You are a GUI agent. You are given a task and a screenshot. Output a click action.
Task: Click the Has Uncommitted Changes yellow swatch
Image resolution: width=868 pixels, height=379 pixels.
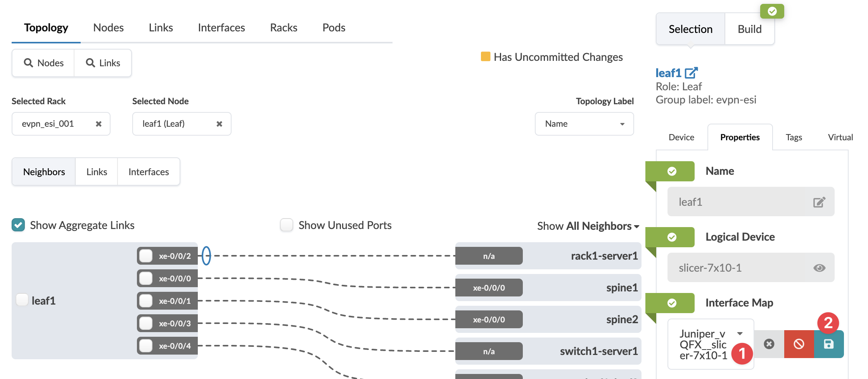485,57
